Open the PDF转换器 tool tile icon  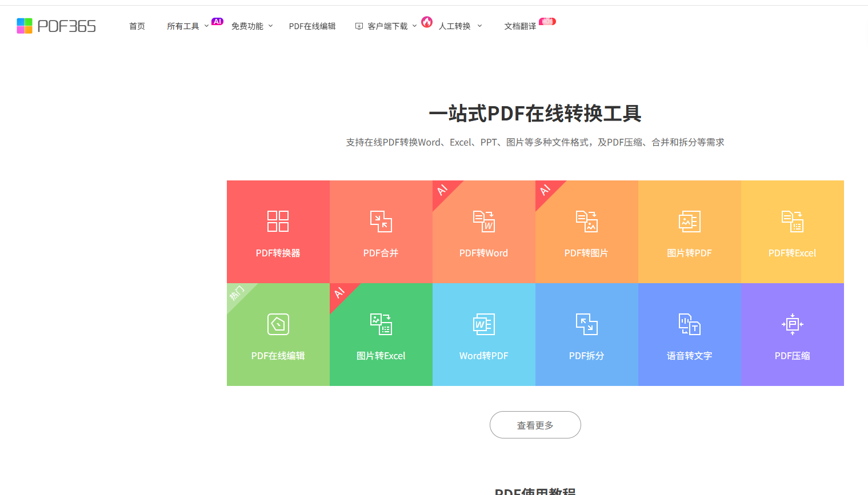click(278, 222)
